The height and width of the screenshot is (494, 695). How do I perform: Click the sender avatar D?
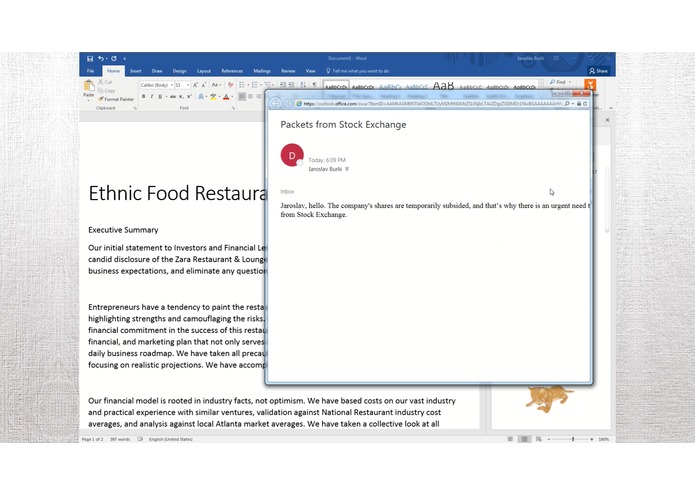(292, 155)
